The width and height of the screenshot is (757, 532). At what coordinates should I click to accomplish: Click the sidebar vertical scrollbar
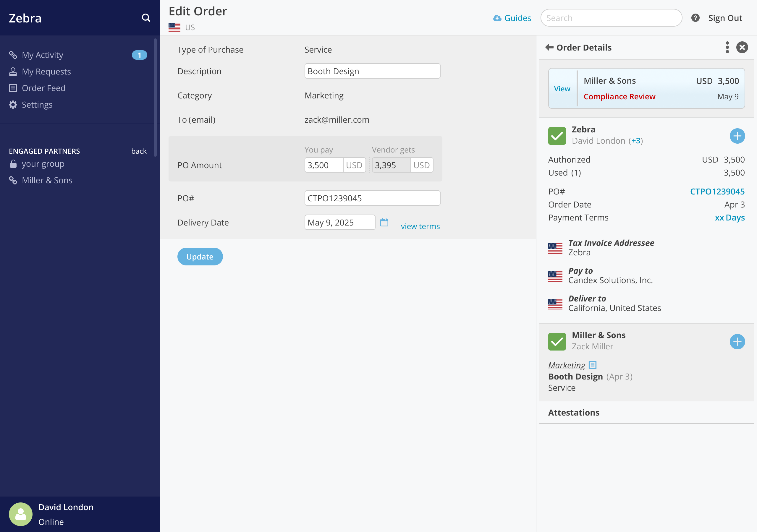(x=155, y=98)
